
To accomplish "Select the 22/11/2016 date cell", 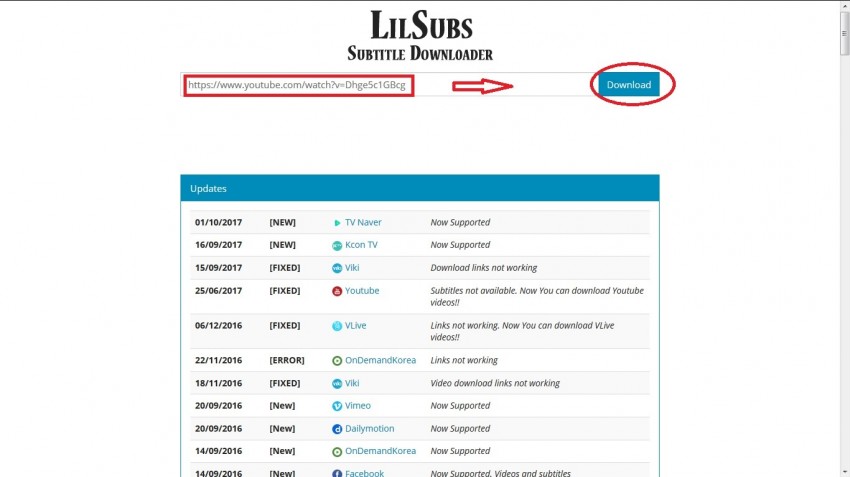I will click(218, 360).
